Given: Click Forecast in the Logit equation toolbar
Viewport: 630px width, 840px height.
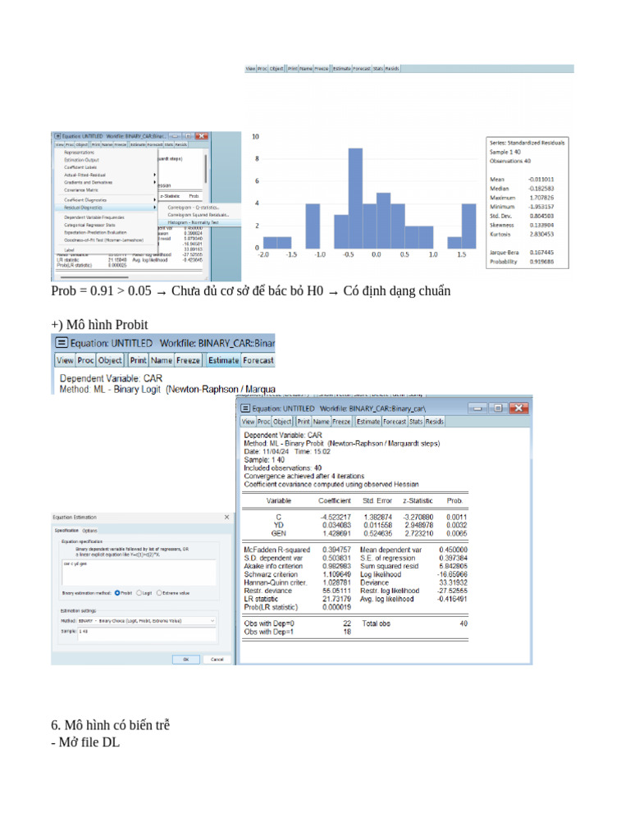Looking at the screenshot, I should click(x=258, y=361).
